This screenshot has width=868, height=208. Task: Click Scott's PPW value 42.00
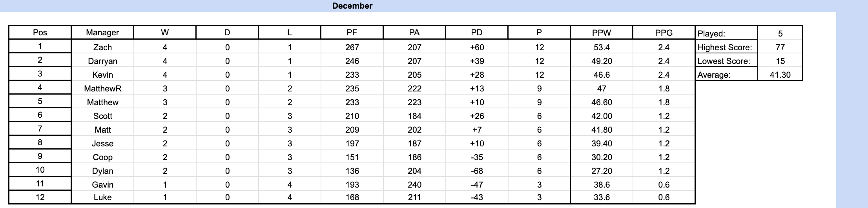click(x=601, y=116)
